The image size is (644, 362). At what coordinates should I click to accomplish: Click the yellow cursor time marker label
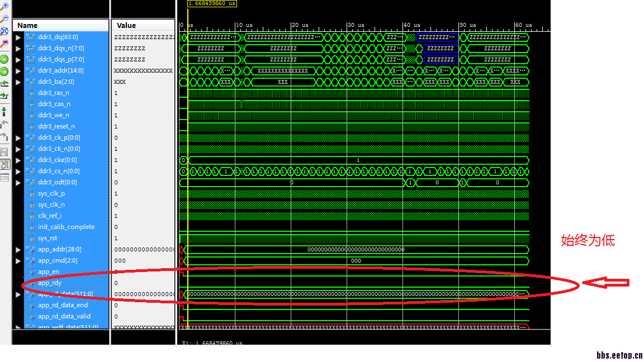212,3
